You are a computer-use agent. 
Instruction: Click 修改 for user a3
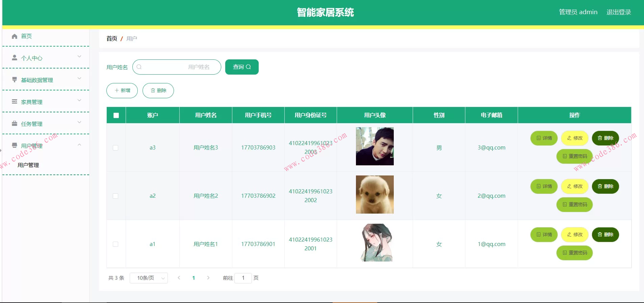pyautogui.click(x=575, y=138)
